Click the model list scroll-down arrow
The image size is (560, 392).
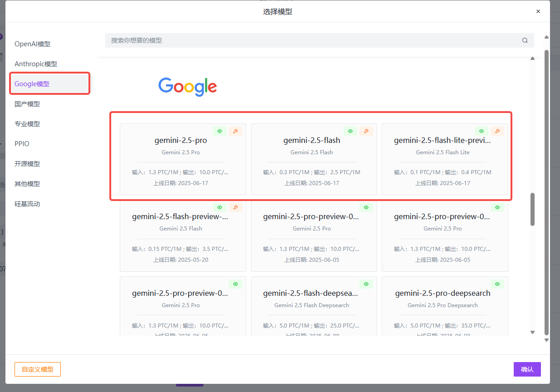click(533, 333)
